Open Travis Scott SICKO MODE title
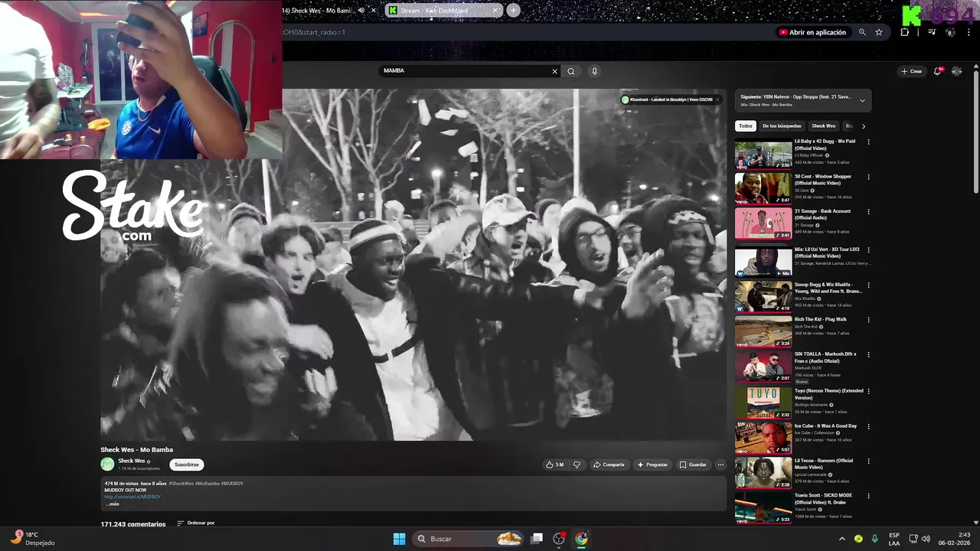Viewport: 980px width, 551px height. coord(823,498)
